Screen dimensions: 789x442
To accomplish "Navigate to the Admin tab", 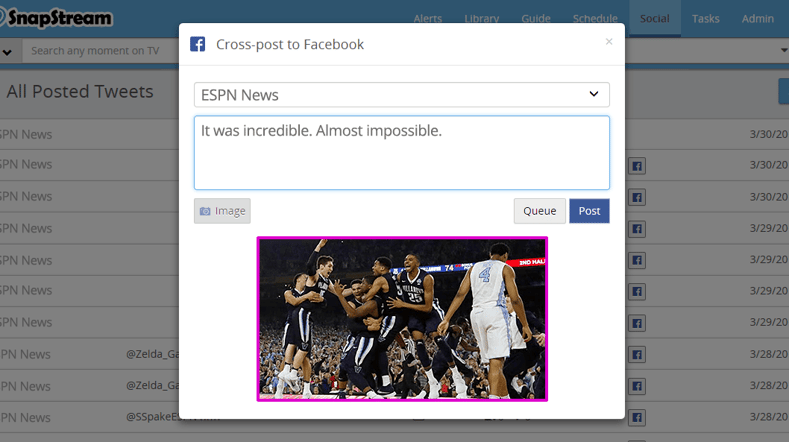I will pyautogui.click(x=758, y=18).
